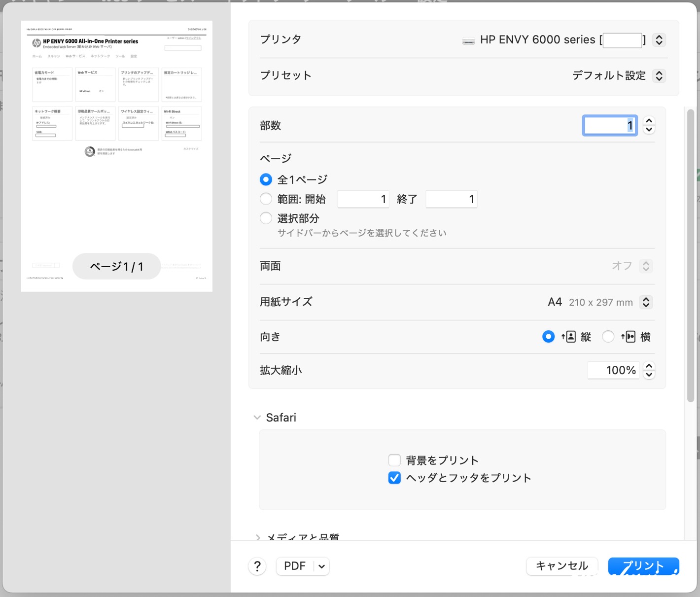This screenshot has width=700, height=597.
Task: Open the プリセット dropdown
Action: click(659, 76)
